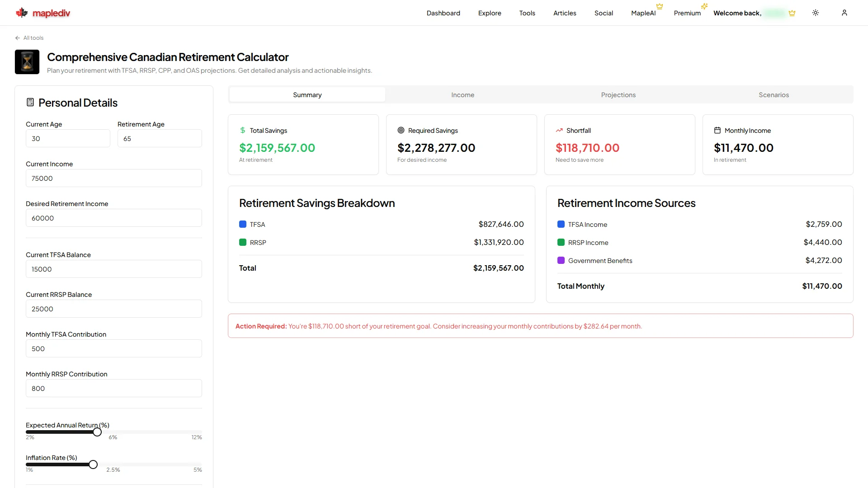
Task: Click the Current TFSA Balance field
Action: point(114,269)
